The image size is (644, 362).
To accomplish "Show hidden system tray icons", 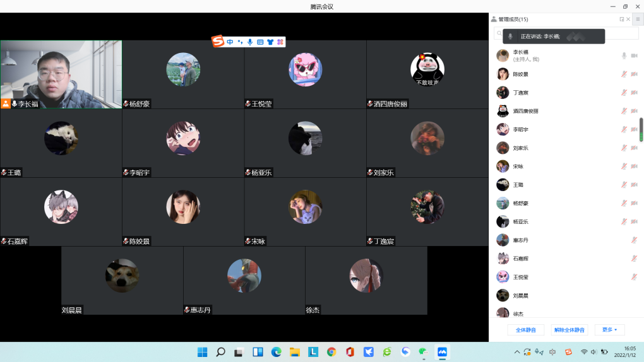I will (x=517, y=352).
